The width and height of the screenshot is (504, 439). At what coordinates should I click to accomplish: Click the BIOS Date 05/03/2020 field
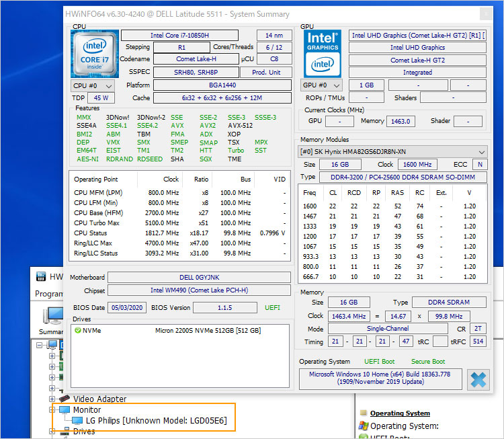tap(127, 307)
